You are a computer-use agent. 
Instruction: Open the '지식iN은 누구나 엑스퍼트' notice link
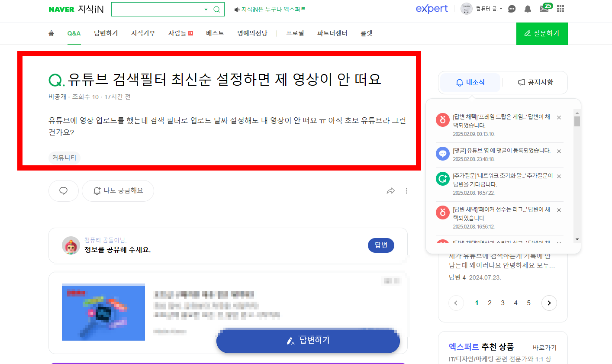click(274, 10)
